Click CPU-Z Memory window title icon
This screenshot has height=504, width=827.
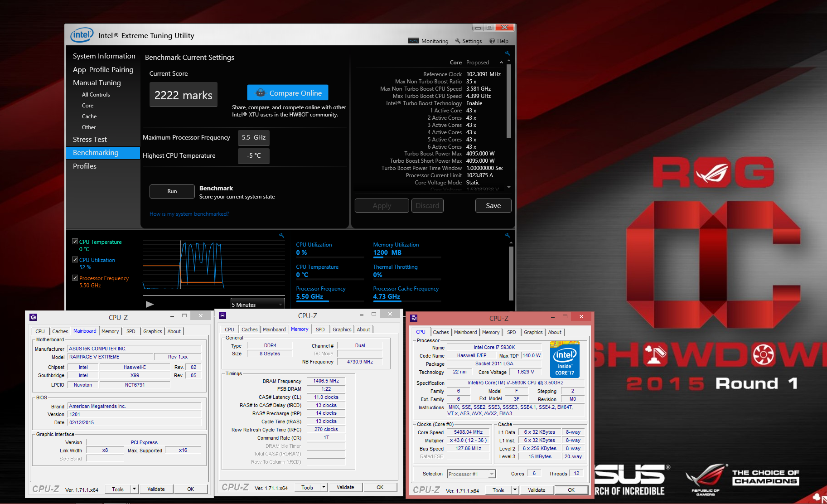[x=222, y=315]
